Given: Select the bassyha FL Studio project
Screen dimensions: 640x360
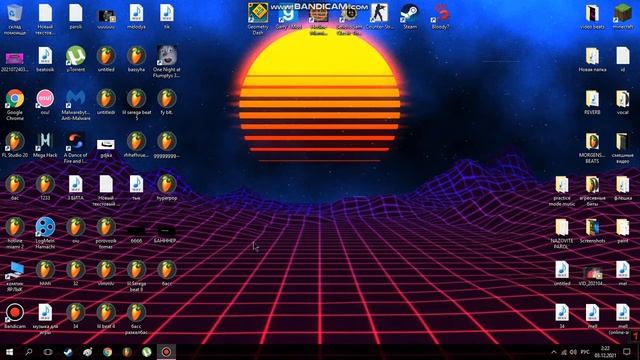Looking at the screenshot, I should [x=136, y=59].
